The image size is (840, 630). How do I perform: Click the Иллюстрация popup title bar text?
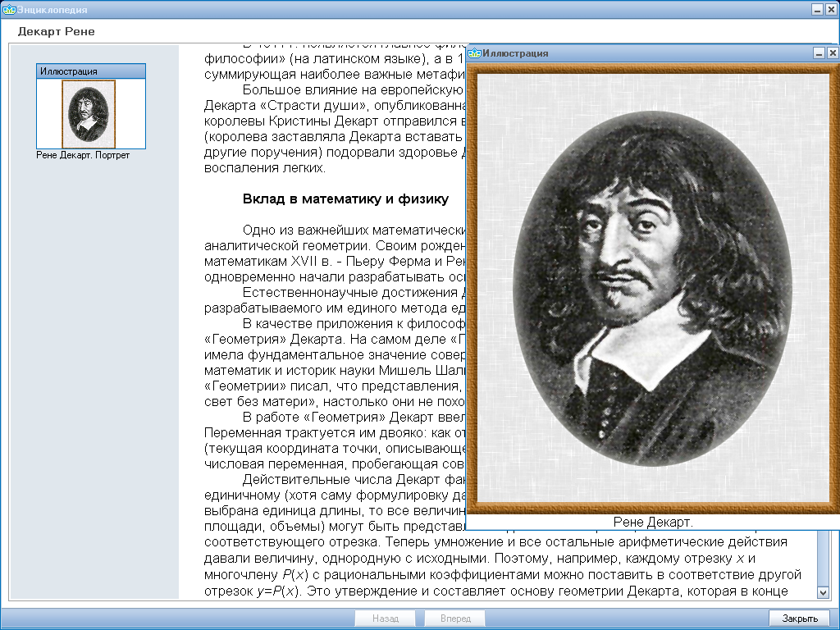pos(515,53)
